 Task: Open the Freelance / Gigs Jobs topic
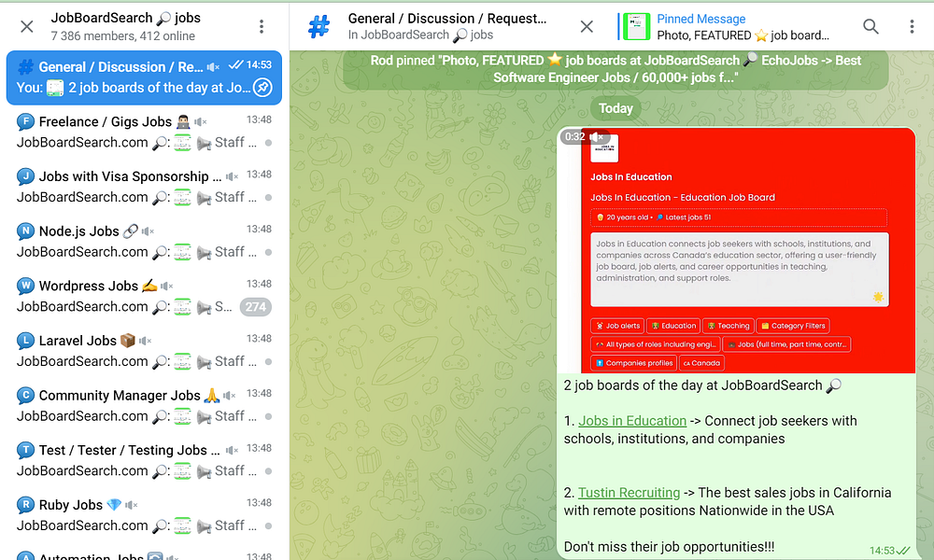(144, 133)
